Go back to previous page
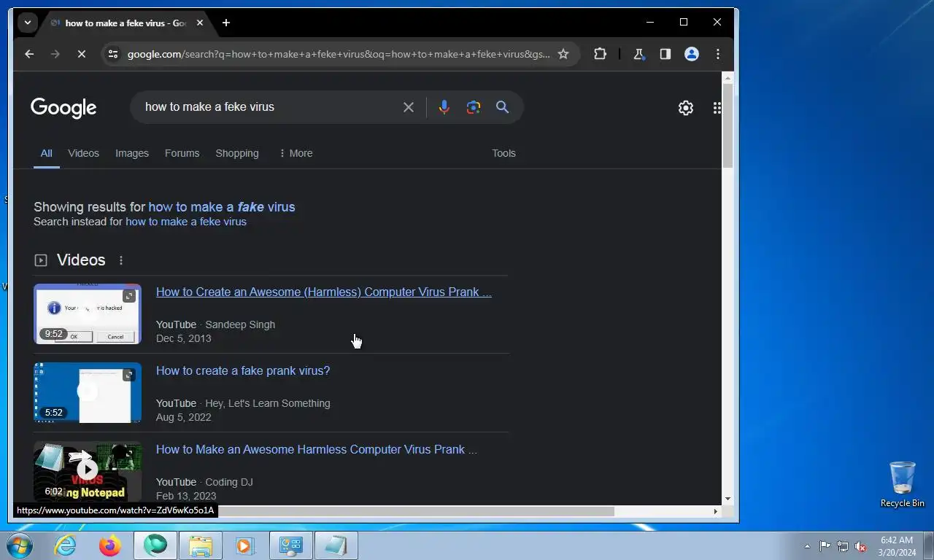The image size is (934, 560). pos(29,54)
